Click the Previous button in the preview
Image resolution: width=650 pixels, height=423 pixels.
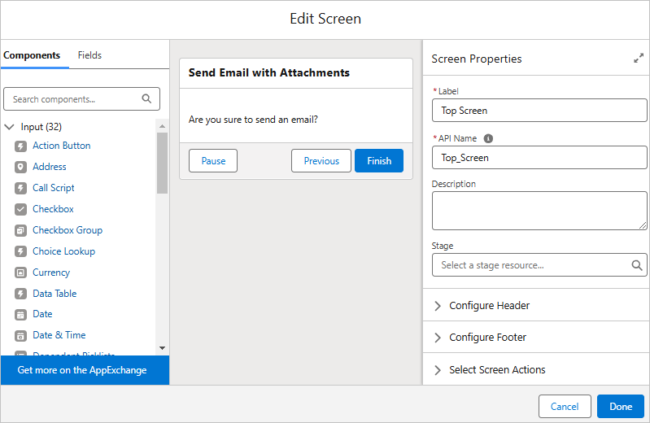(x=321, y=161)
